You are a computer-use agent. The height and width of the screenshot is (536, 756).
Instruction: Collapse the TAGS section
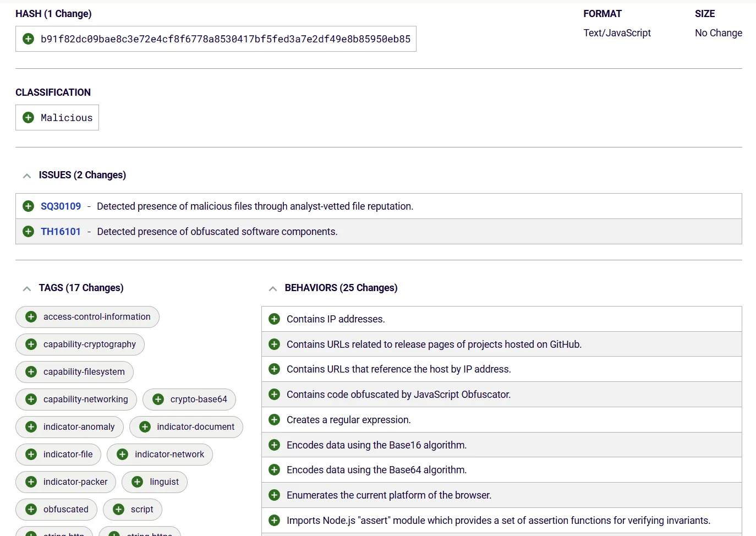(26, 288)
